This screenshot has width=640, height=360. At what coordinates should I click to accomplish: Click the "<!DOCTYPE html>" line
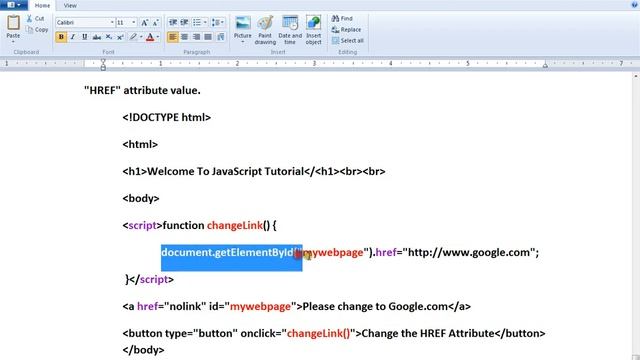click(167, 118)
